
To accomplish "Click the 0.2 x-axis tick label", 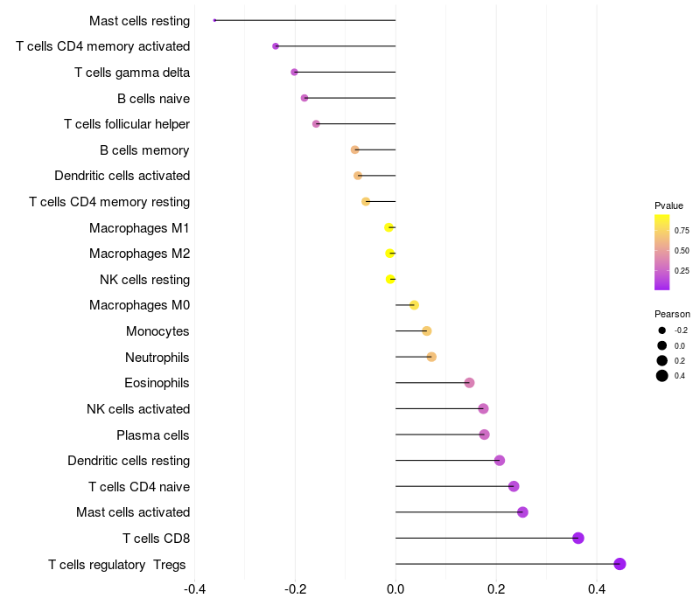I will pos(496,590).
